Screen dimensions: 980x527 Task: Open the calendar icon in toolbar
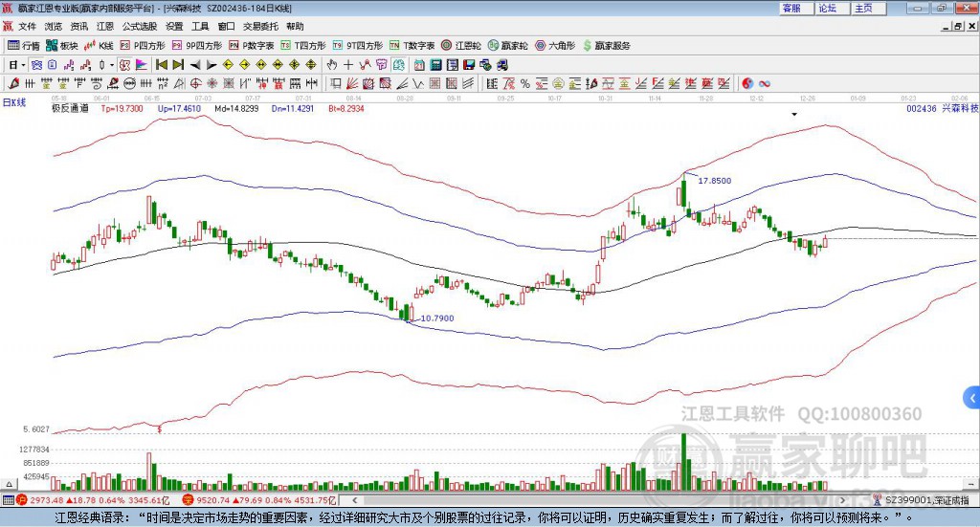[x=419, y=65]
